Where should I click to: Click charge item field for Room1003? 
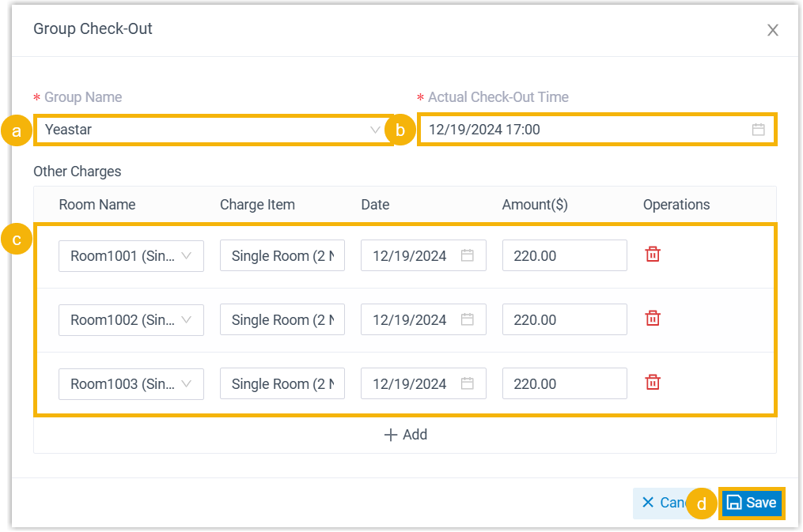(x=282, y=384)
